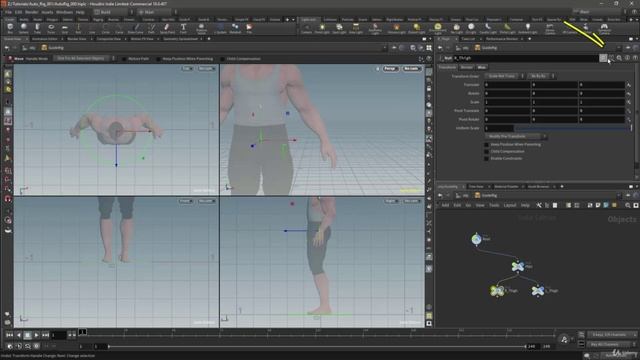Click the Stop playback button

(x=27, y=335)
